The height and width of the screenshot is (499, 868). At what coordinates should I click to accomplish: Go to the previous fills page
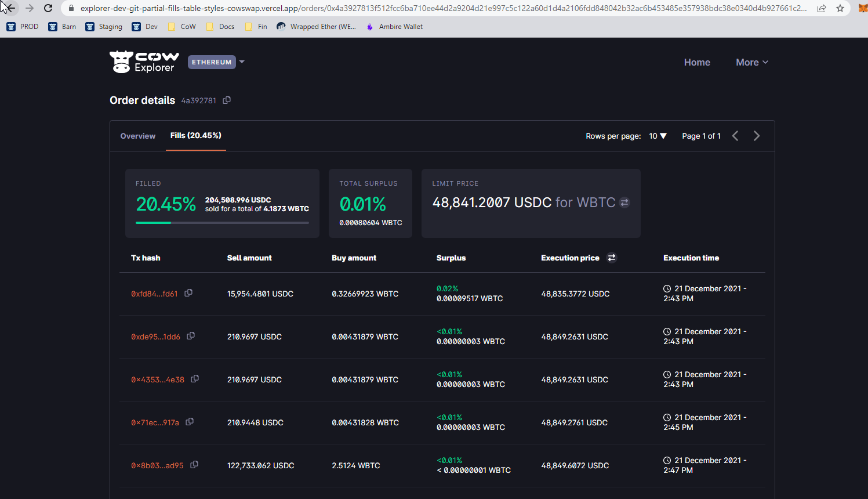pyautogui.click(x=735, y=136)
